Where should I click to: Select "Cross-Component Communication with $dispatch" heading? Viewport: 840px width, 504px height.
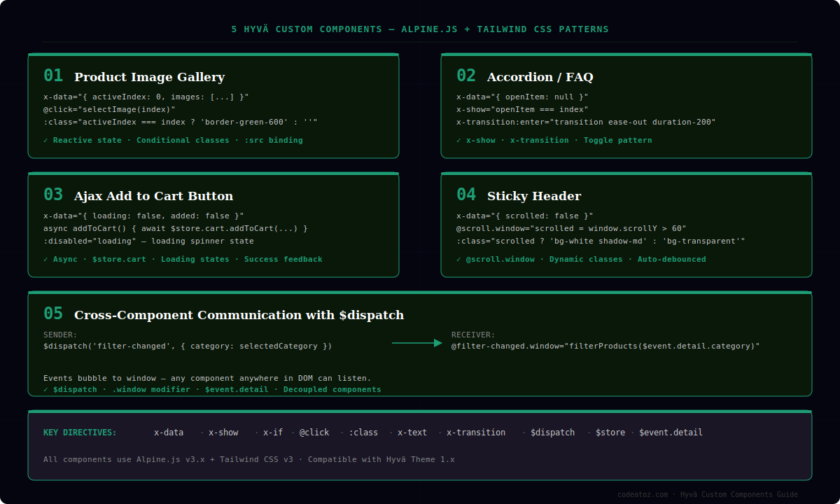tap(239, 315)
